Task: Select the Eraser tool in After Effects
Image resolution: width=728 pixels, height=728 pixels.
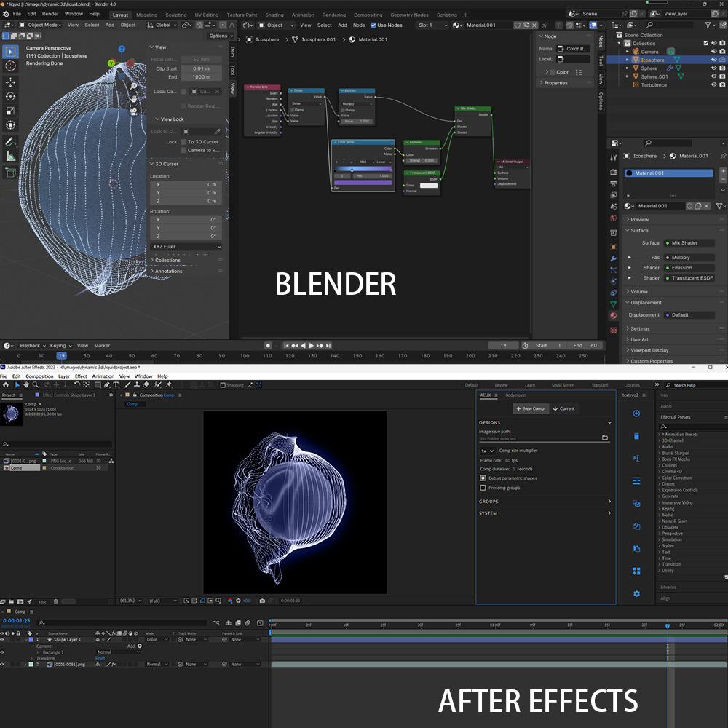Action: pos(146,385)
